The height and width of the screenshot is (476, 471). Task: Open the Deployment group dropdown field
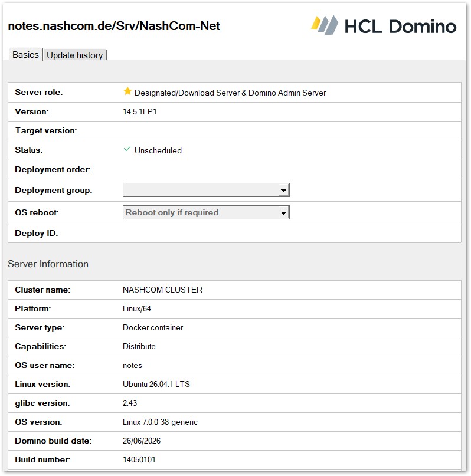(x=206, y=190)
